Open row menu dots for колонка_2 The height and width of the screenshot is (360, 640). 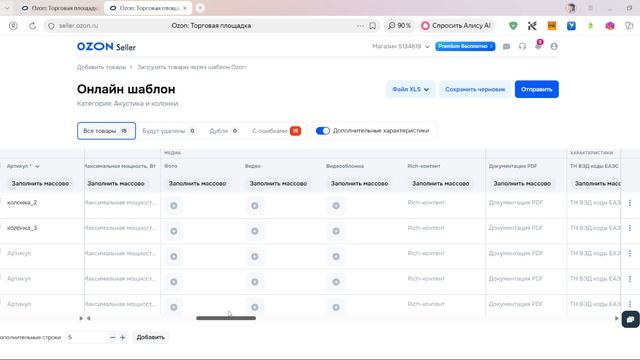pyautogui.click(x=630, y=203)
